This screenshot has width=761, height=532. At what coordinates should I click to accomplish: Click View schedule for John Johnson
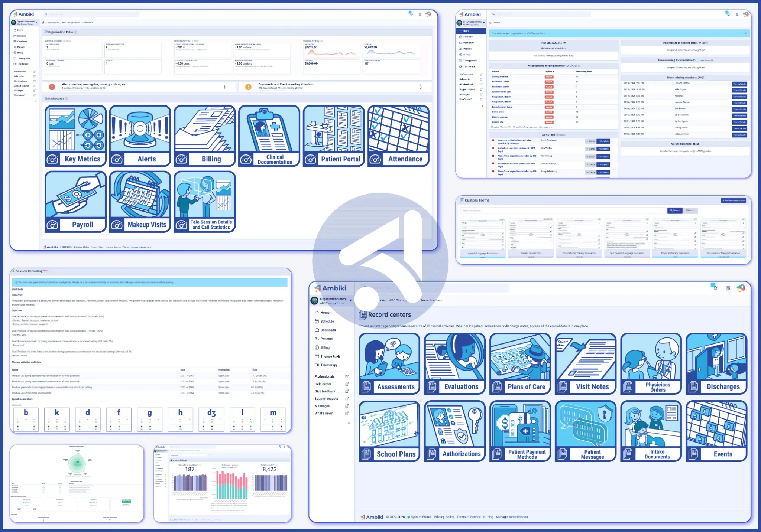click(739, 135)
